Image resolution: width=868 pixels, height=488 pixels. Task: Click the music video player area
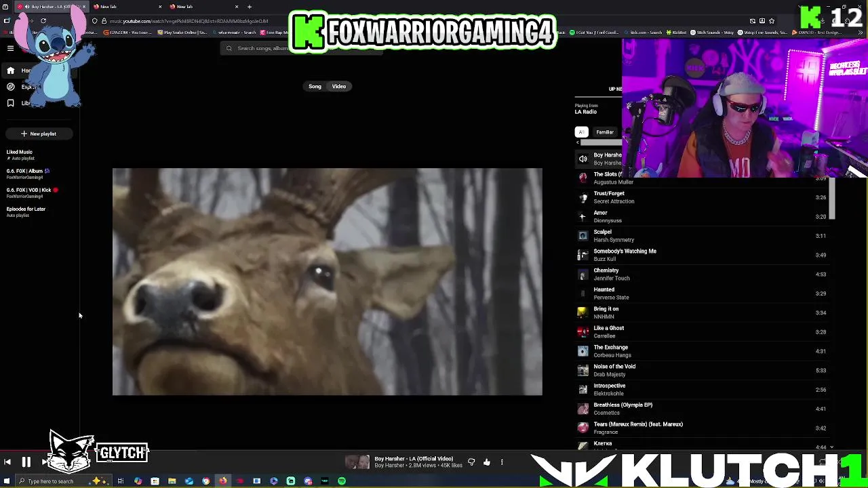[327, 281]
